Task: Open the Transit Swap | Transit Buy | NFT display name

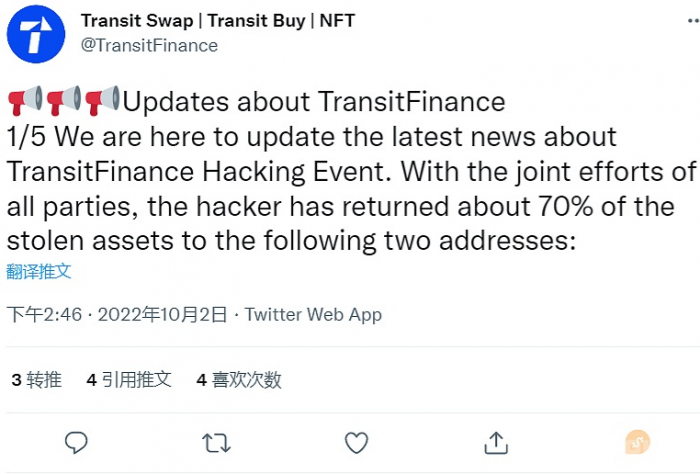Action: tap(217, 21)
